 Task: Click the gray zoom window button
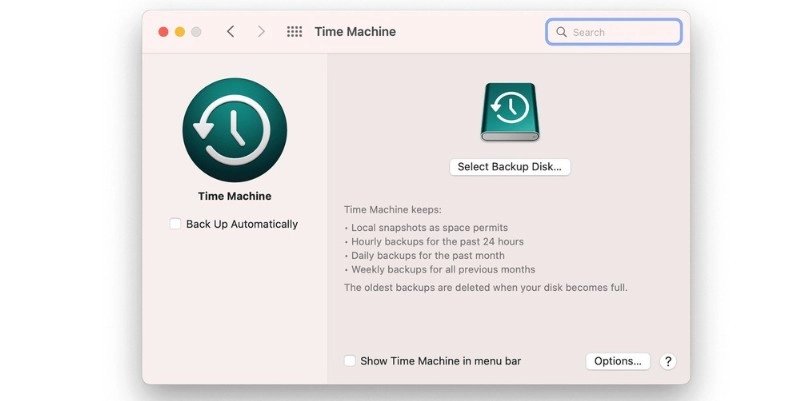point(197,32)
